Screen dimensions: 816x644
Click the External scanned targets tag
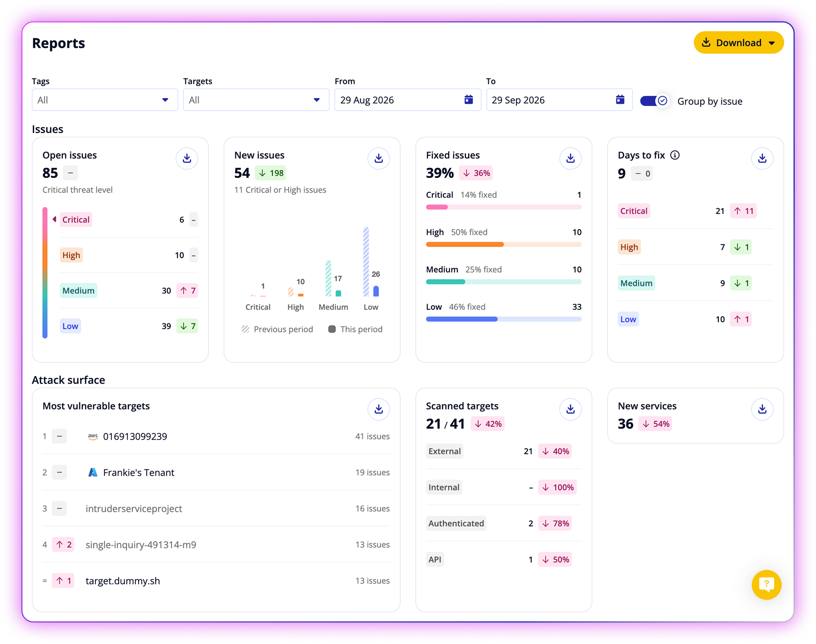[x=445, y=451]
